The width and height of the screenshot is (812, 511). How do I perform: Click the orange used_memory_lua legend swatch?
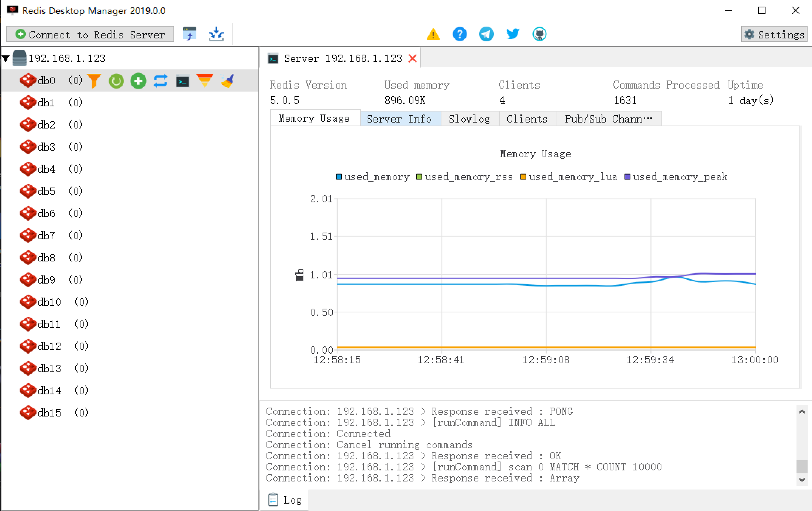tap(523, 177)
